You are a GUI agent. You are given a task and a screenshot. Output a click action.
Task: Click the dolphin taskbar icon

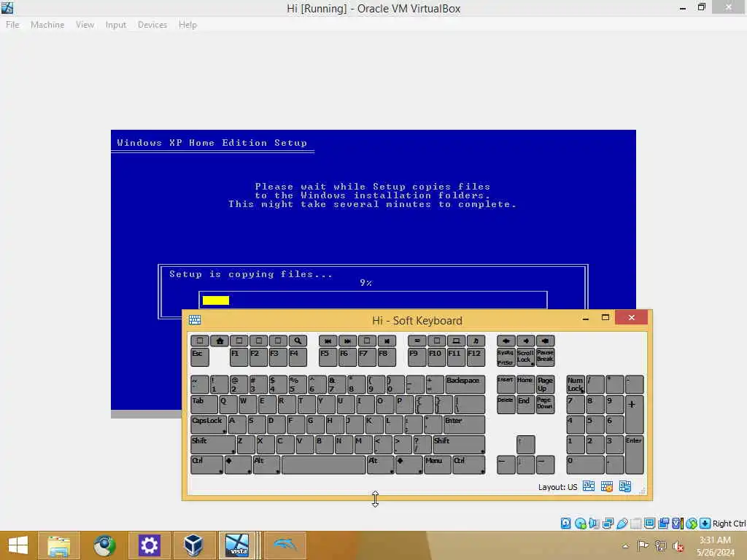[285, 545]
